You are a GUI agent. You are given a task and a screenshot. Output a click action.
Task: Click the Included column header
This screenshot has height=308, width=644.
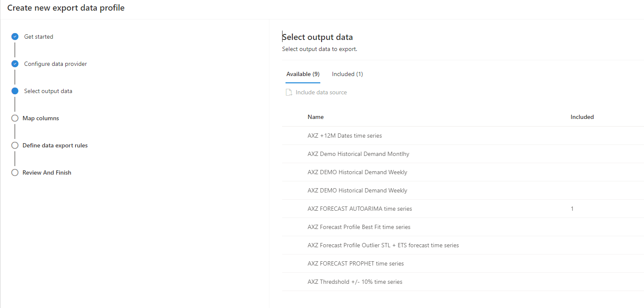[x=582, y=117]
